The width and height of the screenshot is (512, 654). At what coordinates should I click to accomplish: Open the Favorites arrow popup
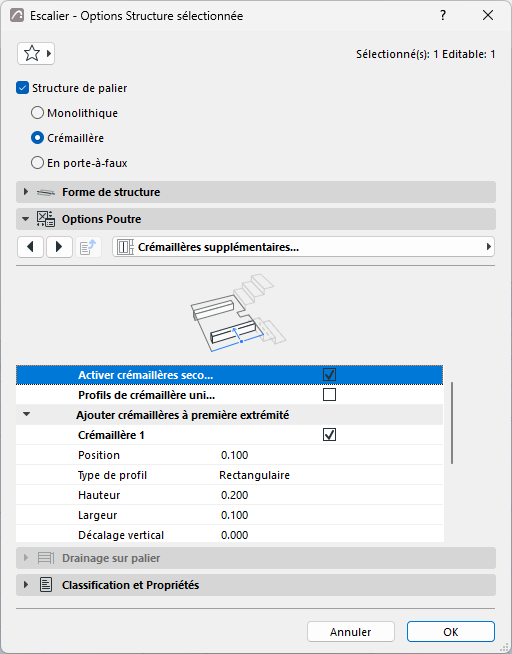tap(49, 53)
